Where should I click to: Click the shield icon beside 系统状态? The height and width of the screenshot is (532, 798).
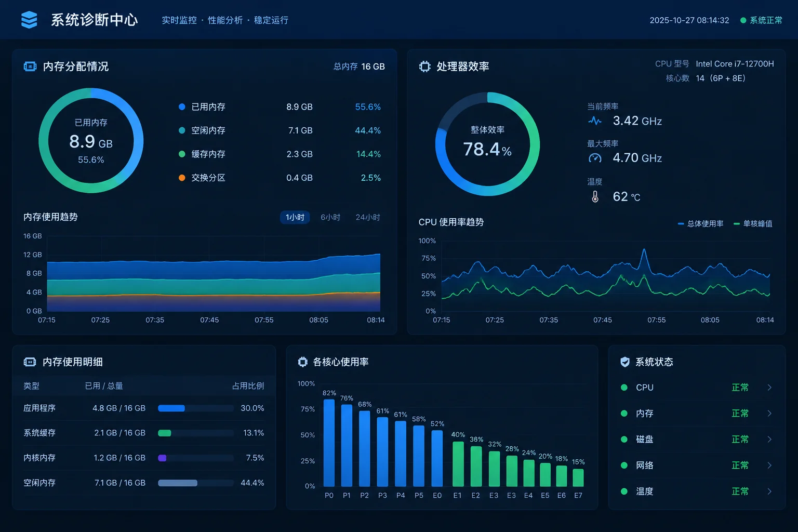point(625,362)
